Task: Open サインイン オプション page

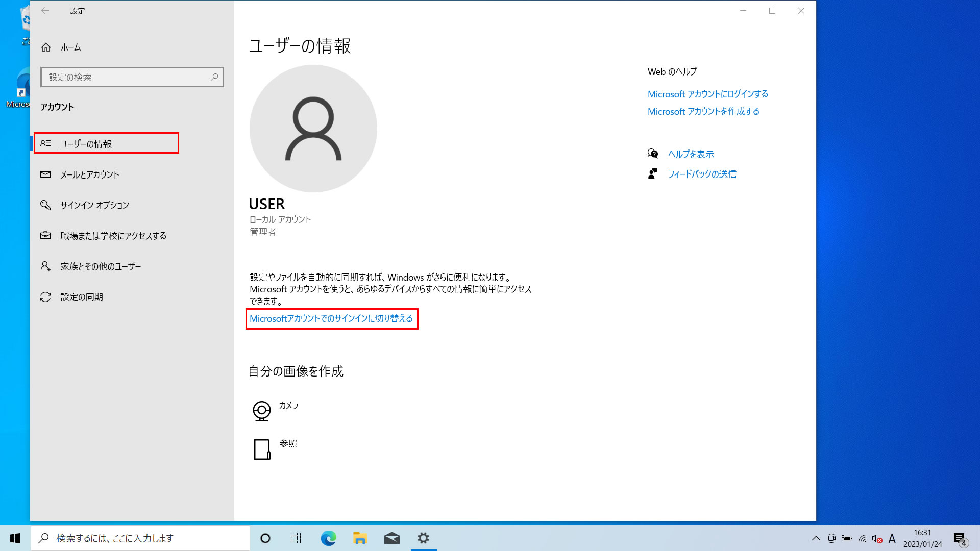Action: 132,205
